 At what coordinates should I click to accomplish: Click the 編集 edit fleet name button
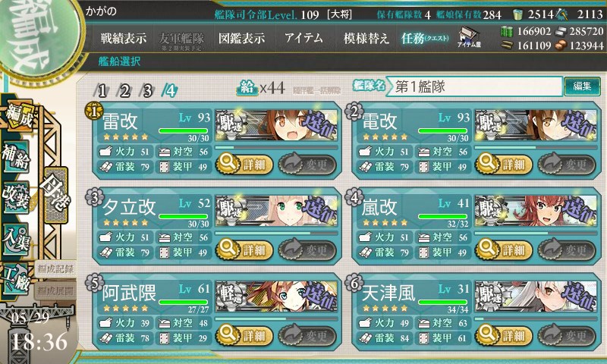click(582, 86)
